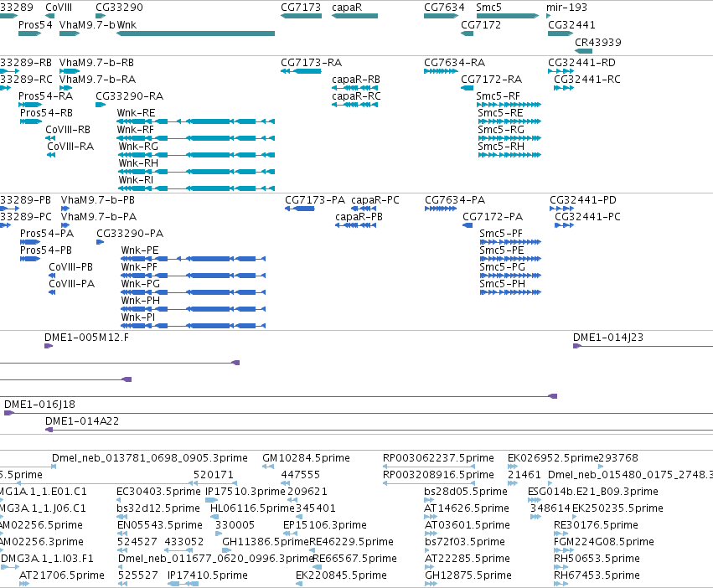
Task: Click the Pros54-PB protein label
Action: pos(45,250)
